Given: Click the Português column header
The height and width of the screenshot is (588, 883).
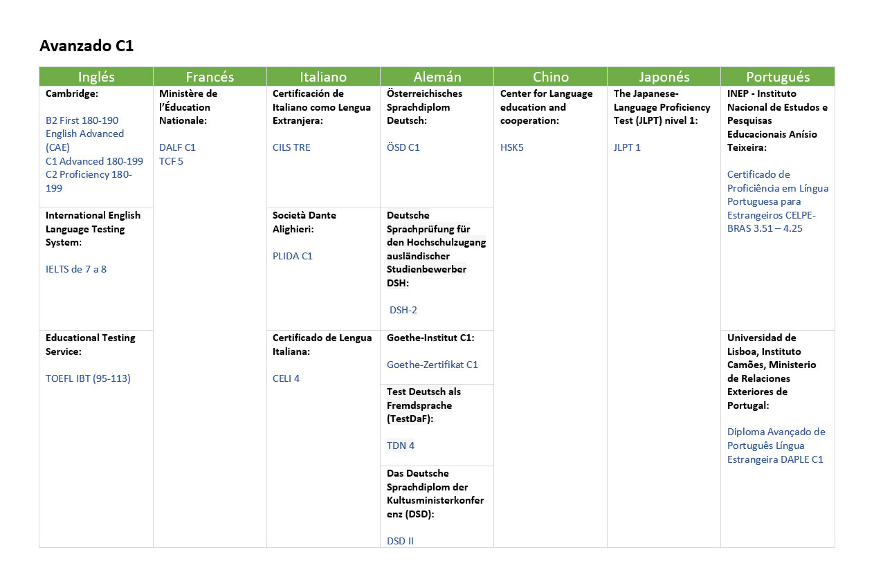Looking at the screenshot, I should tap(778, 77).
